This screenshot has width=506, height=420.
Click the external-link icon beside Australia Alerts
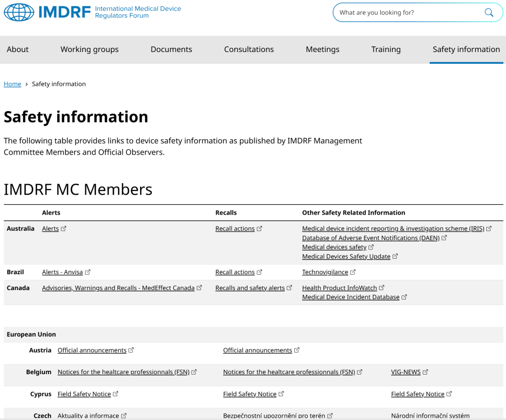[x=64, y=229]
